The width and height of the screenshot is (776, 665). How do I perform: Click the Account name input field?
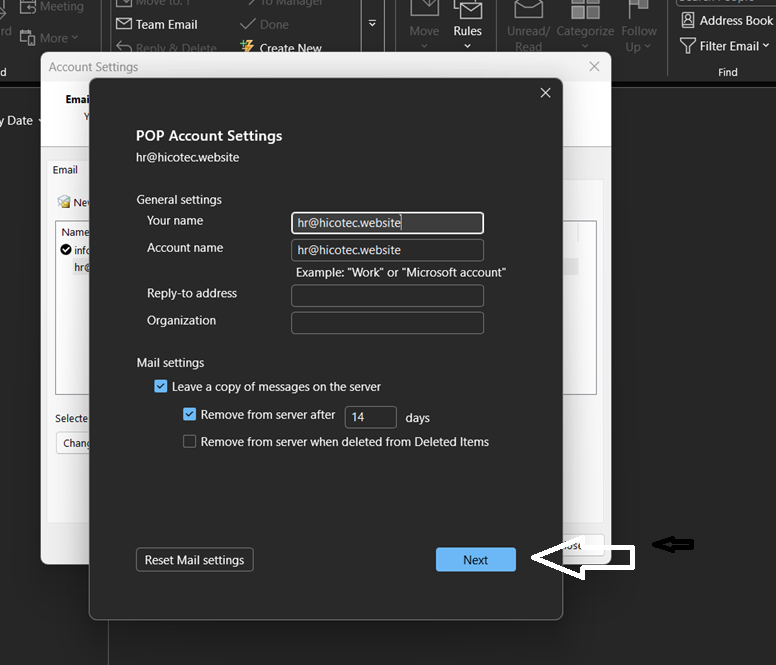(x=388, y=250)
